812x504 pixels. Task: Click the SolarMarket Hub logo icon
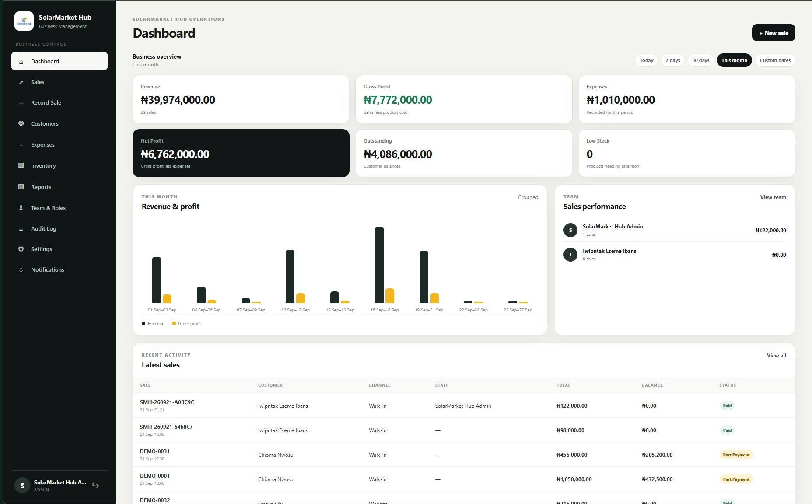(x=24, y=21)
